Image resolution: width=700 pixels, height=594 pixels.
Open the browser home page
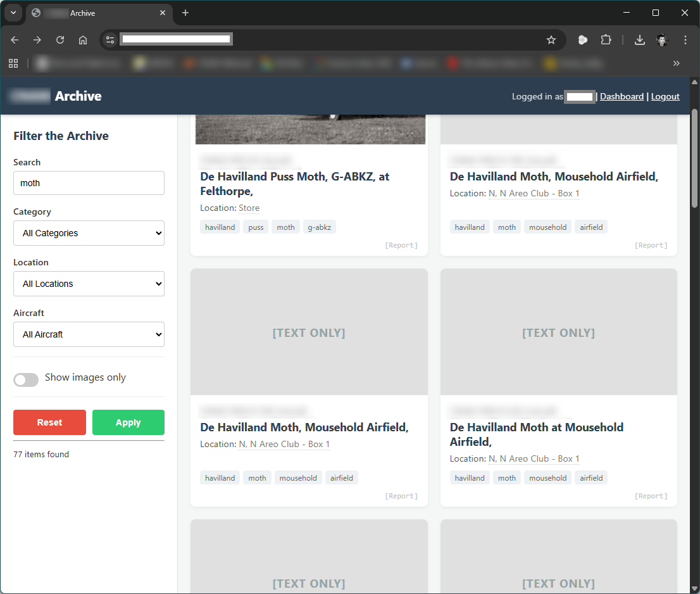pyautogui.click(x=82, y=40)
